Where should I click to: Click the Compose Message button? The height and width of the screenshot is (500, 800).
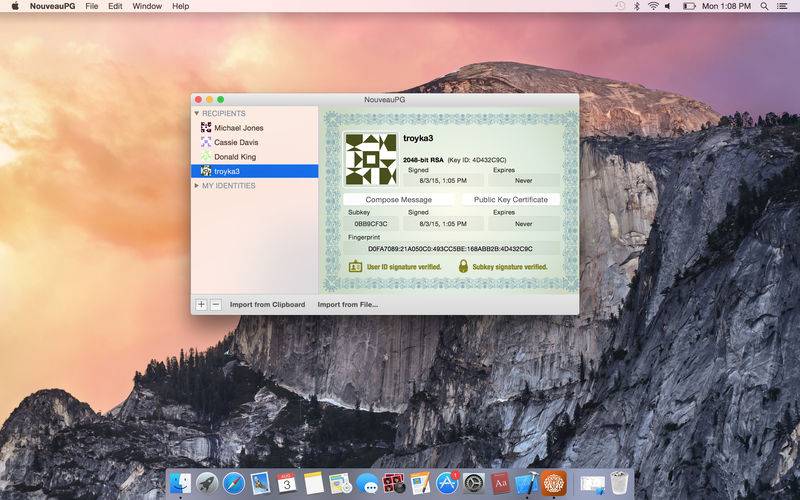tap(398, 199)
